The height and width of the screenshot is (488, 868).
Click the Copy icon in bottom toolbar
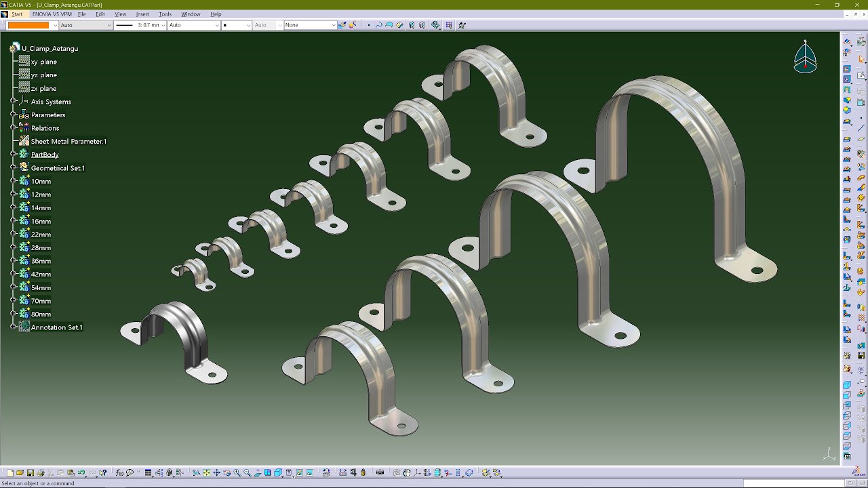60,472
